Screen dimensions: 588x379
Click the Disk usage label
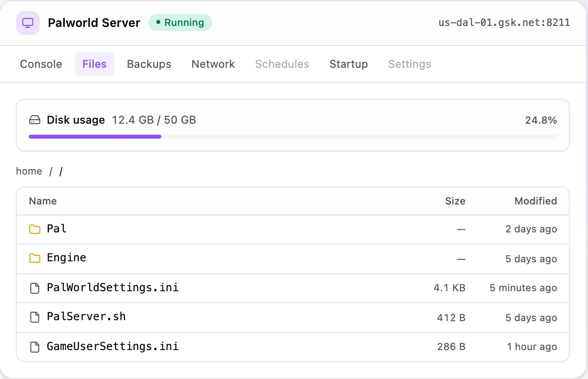tap(76, 120)
